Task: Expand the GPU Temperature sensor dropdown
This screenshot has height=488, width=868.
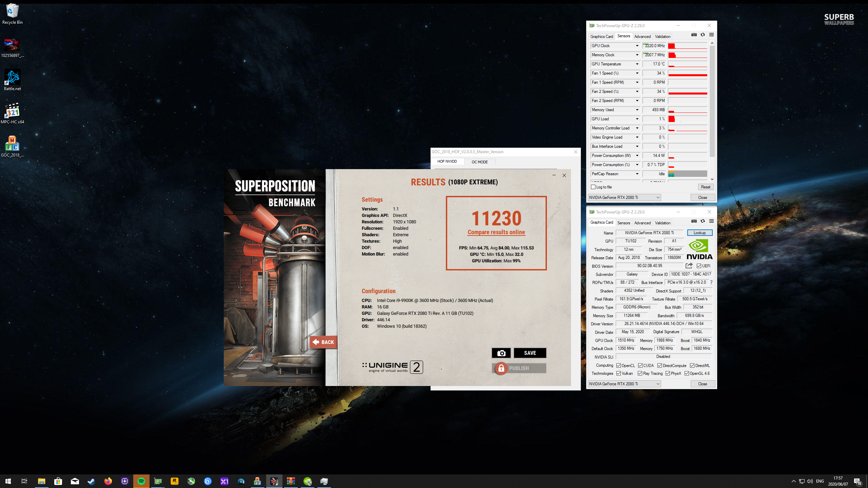Action: (637, 64)
